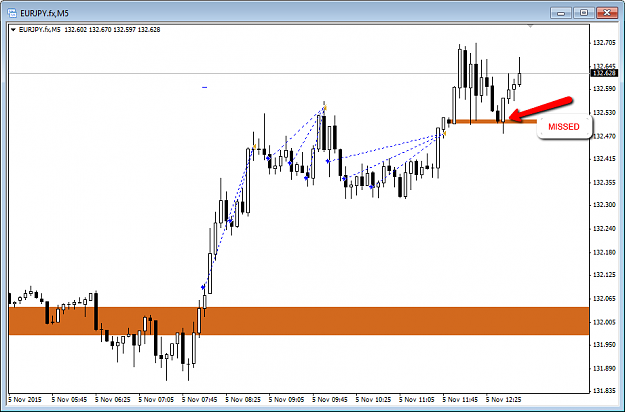Click the small triangle before EURJPY.fx,M5 label

[x=13, y=29]
